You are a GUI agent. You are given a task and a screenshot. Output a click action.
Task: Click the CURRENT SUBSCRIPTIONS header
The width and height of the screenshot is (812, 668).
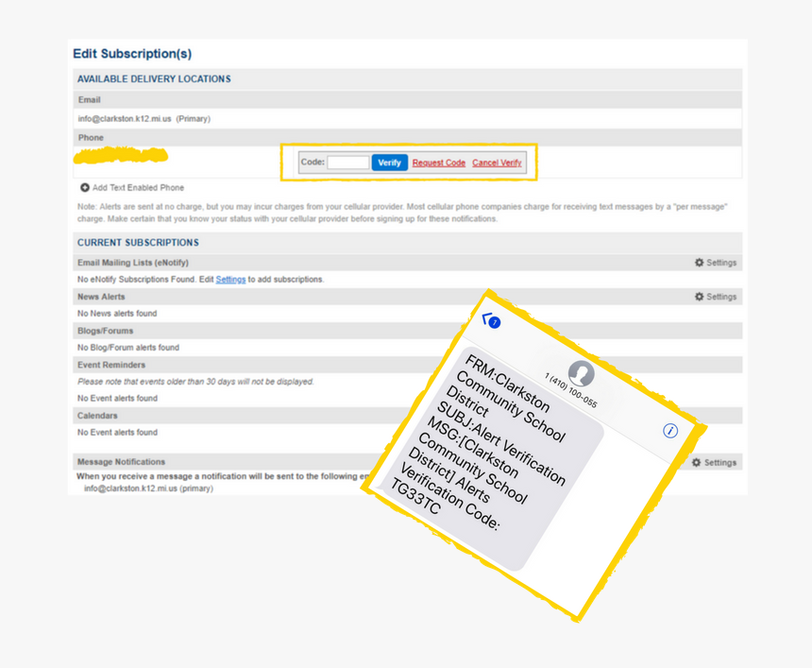coord(138,243)
